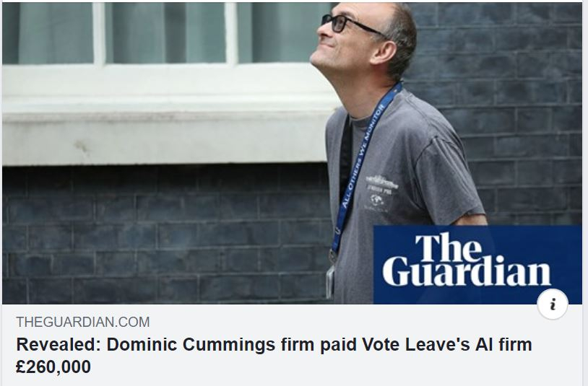Click the curtained window pane in photo
This screenshot has width=588, height=386.
click(165, 33)
